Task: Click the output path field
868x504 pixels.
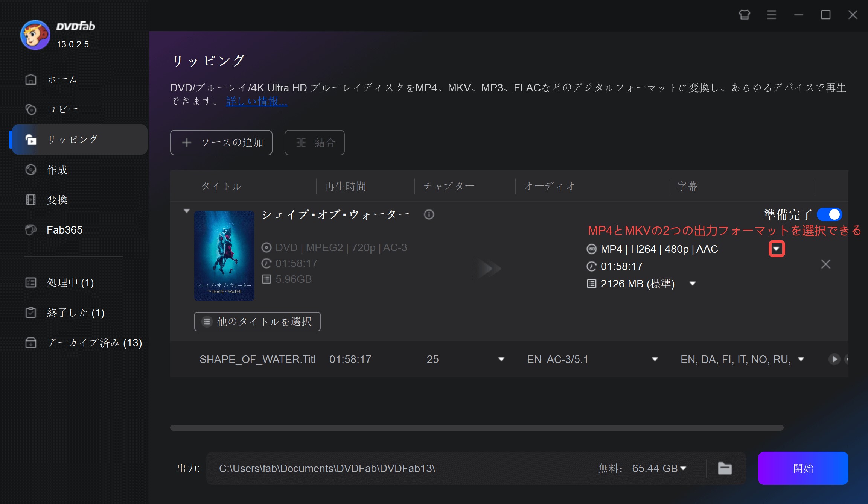Action: pyautogui.click(x=401, y=468)
